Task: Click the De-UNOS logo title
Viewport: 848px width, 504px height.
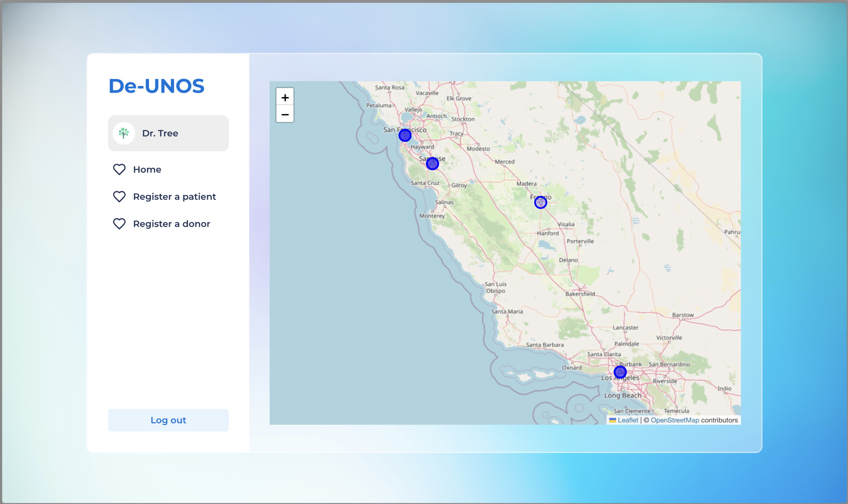Action: point(156,86)
